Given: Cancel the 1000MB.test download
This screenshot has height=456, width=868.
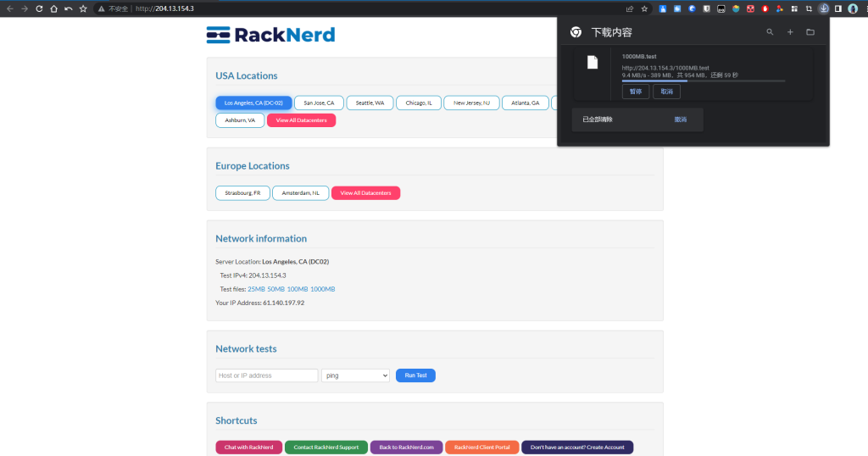Looking at the screenshot, I should tap(666, 92).
